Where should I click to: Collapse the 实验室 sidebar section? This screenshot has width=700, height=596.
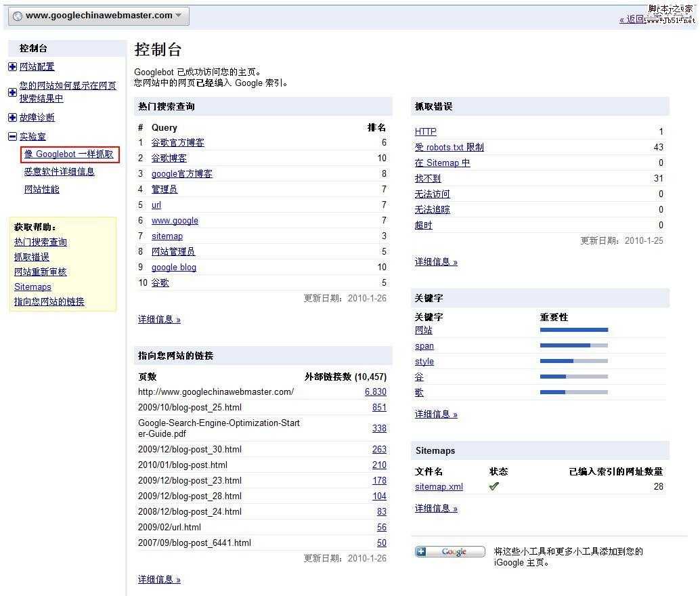click(x=11, y=135)
